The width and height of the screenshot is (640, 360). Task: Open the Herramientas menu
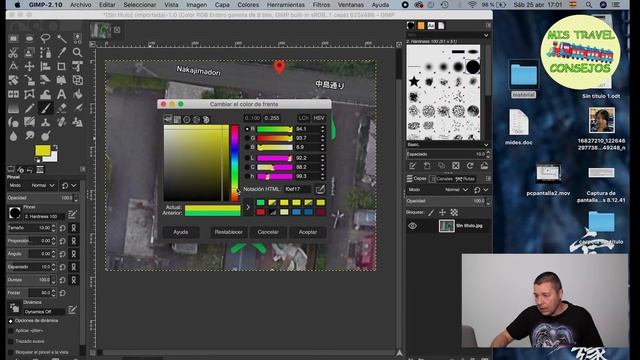(286, 5)
